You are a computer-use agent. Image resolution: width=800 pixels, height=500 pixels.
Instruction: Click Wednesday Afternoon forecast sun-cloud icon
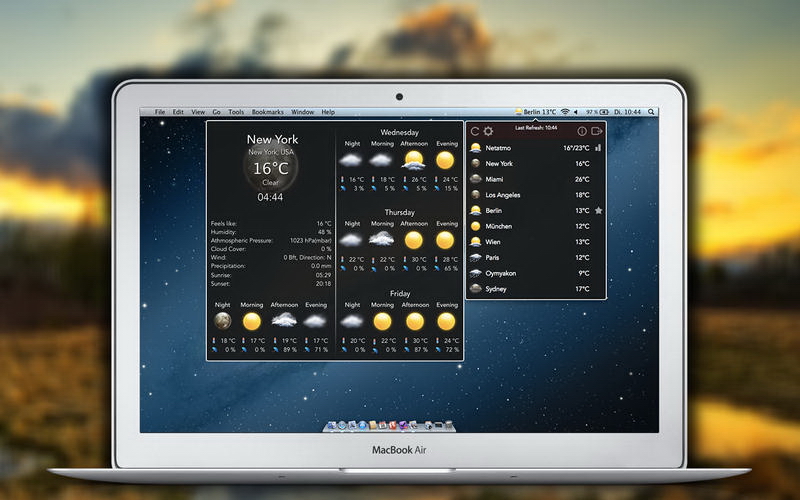click(x=414, y=160)
